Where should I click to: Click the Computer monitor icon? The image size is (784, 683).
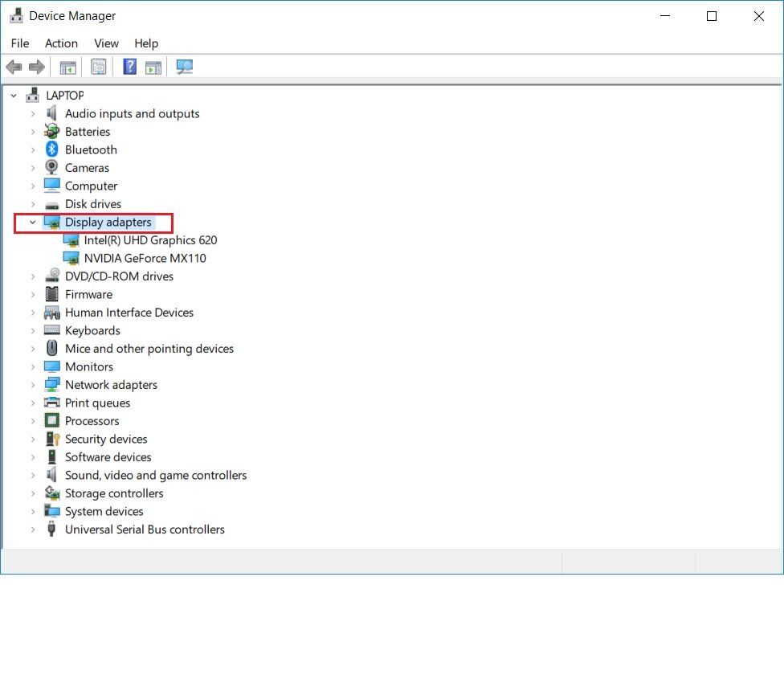[51, 186]
